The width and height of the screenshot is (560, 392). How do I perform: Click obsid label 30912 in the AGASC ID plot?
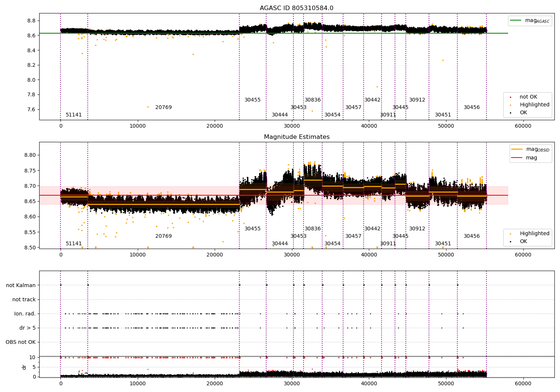pos(417,100)
